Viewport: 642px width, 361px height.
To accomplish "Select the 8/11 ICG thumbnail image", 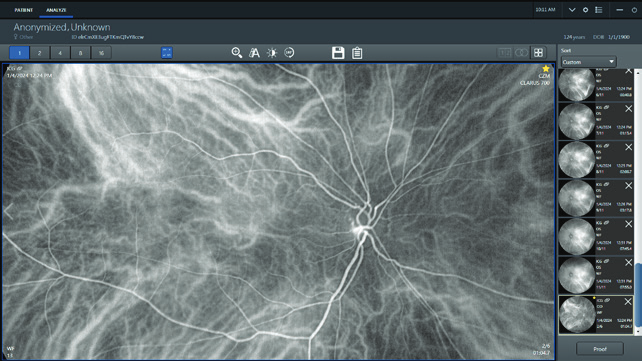I will coord(576,160).
